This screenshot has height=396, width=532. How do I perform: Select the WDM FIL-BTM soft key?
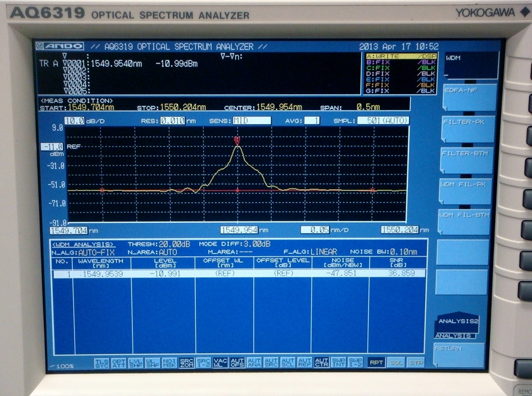464,222
